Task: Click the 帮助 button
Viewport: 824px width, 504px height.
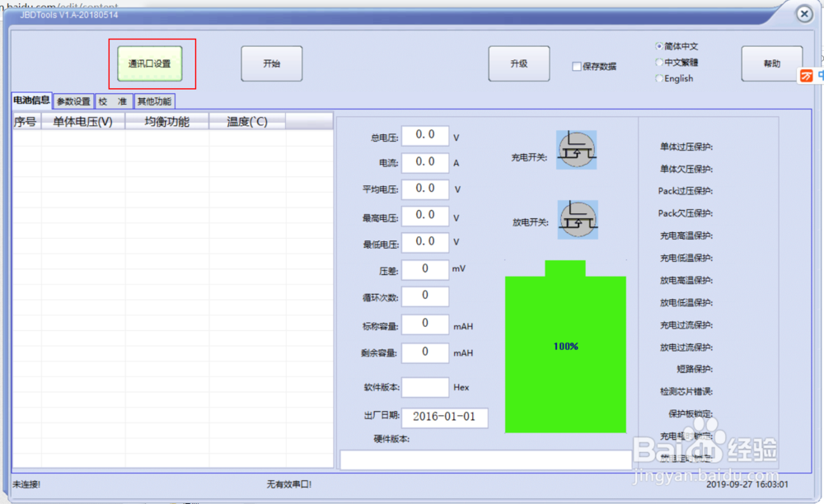Action: pos(772,63)
